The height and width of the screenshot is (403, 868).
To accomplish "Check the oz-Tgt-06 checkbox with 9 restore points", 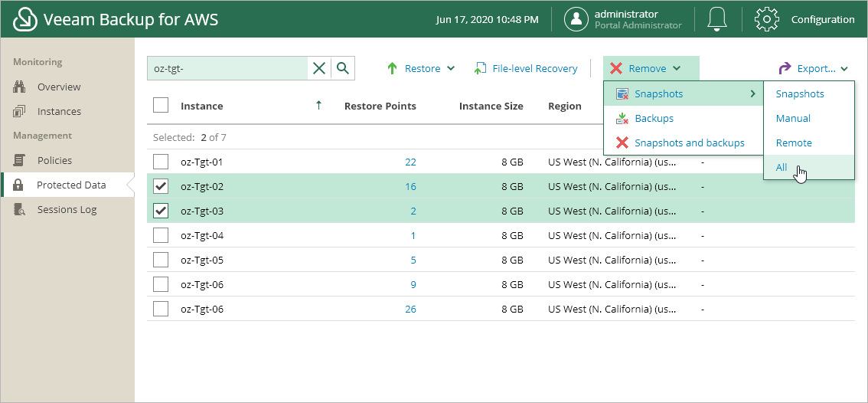I will coord(161,284).
